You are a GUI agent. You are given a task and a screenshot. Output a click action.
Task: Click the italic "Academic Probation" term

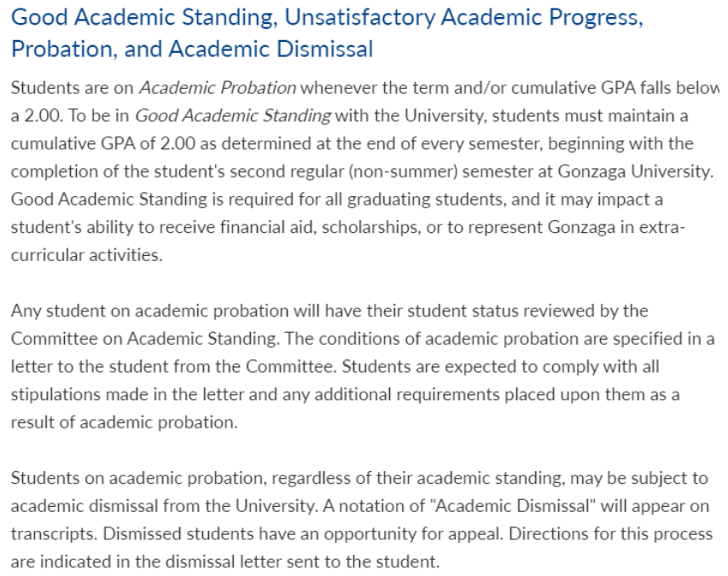[217, 88]
